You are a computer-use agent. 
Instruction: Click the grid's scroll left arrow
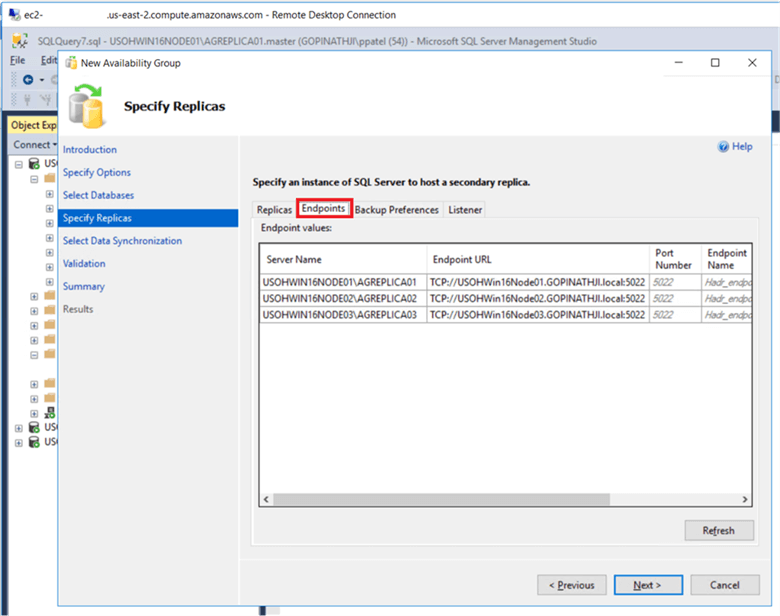tap(266, 500)
